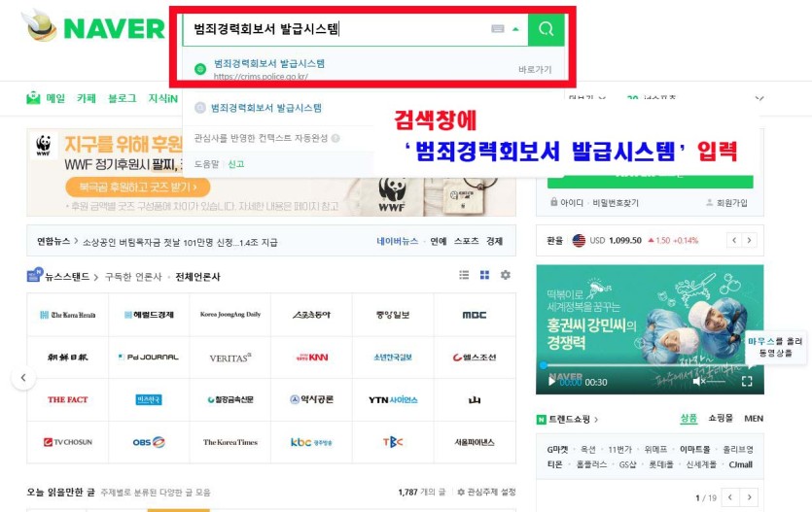The width and height of the screenshot is (812, 512).
Task: Show next exchange rate with right chevron
Action: 750,240
